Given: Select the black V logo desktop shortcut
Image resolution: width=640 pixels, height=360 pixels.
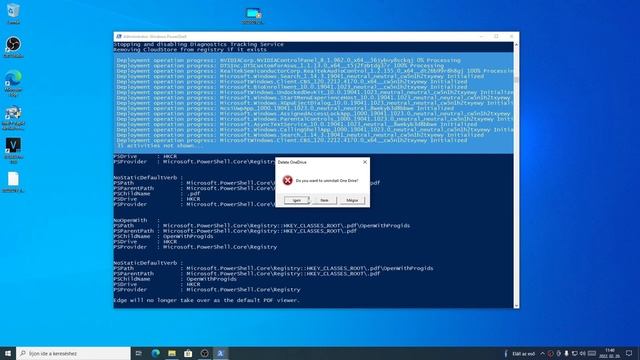Looking at the screenshot, I should coord(13,151).
